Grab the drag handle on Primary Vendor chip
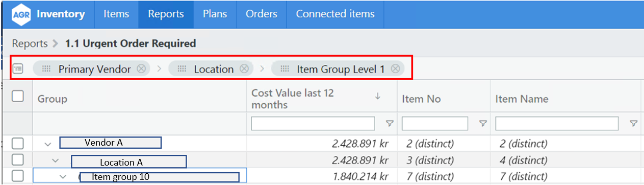The height and width of the screenshot is (185, 644). (x=46, y=69)
